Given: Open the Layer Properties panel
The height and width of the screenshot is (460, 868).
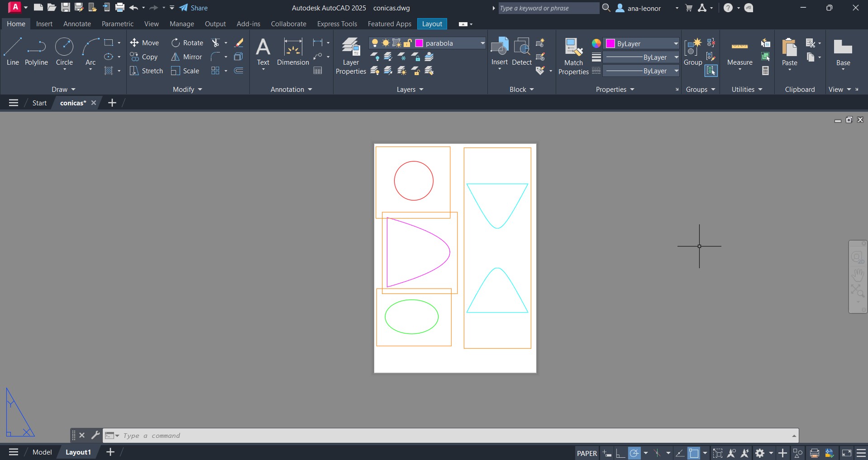Looking at the screenshot, I should (x=351, y=56).
